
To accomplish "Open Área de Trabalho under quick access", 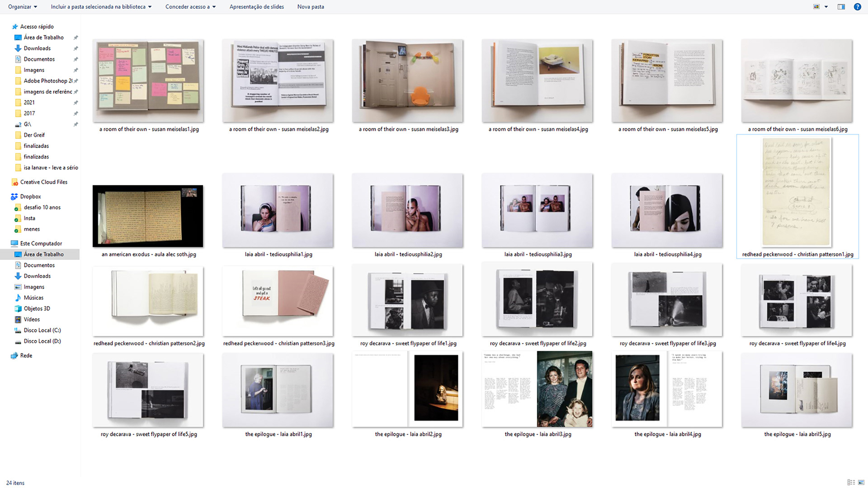I will tap(43, 38).
